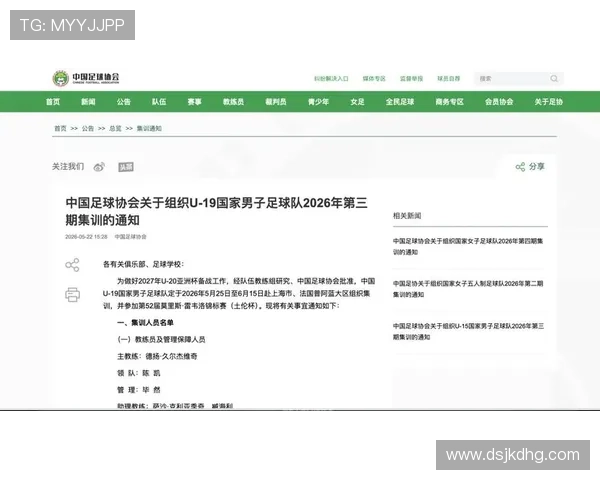Open the 青少年 navigation menu item
The height and width of the screenshot is (480, 600).
pyautogui.click(x=318, y=102)
